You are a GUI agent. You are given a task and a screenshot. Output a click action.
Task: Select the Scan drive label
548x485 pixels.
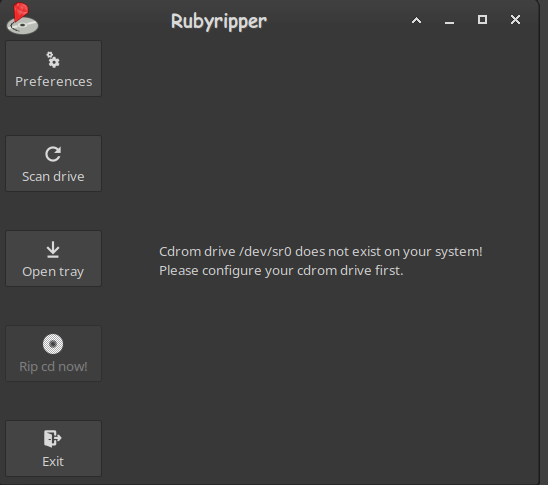point(53,176)
